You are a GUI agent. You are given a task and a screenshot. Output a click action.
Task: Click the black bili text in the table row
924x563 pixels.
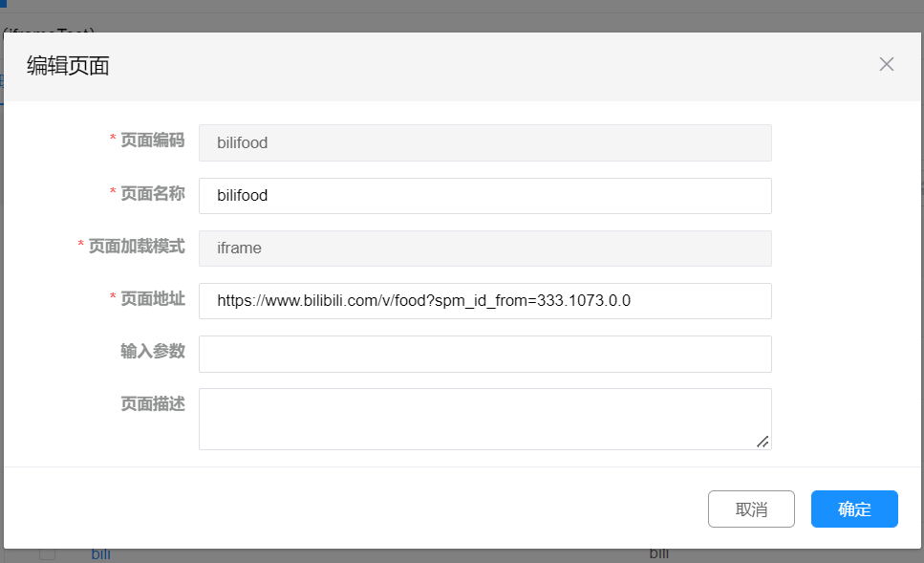659,554
